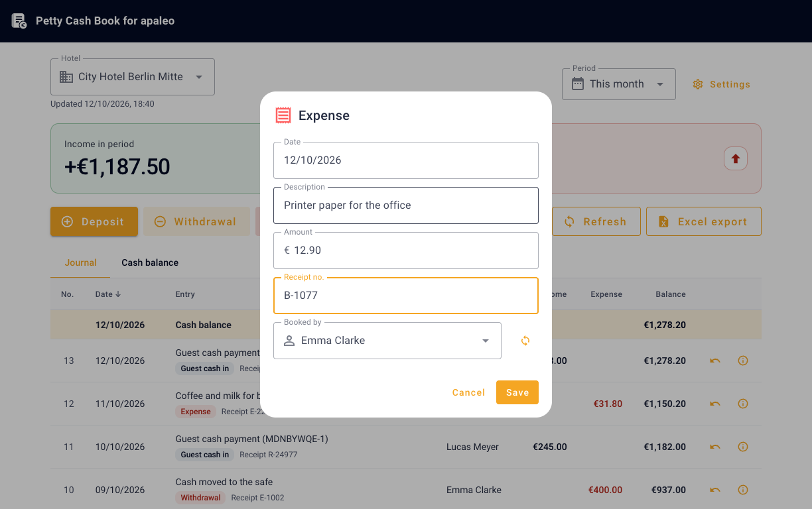Image resolution: width=812 pixels, height=509 pixels.
Task: Show info for journal entry 11
Action: (x=743, y=447)
